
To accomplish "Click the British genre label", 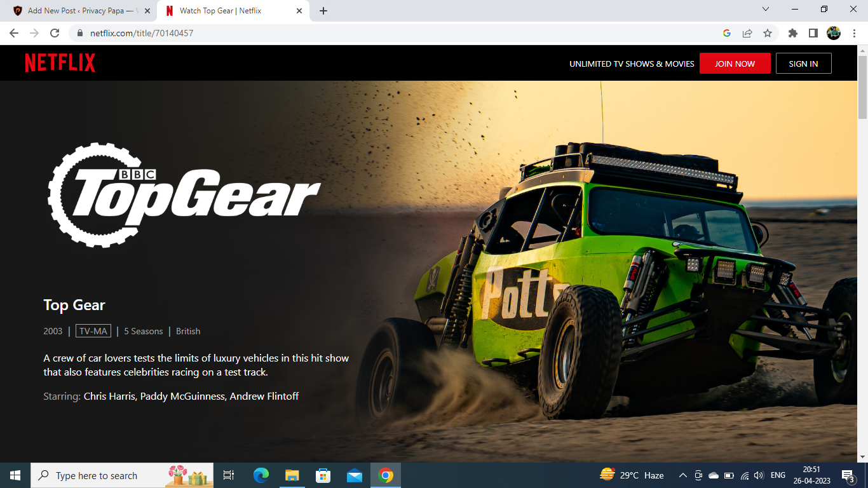I will 188,331.
